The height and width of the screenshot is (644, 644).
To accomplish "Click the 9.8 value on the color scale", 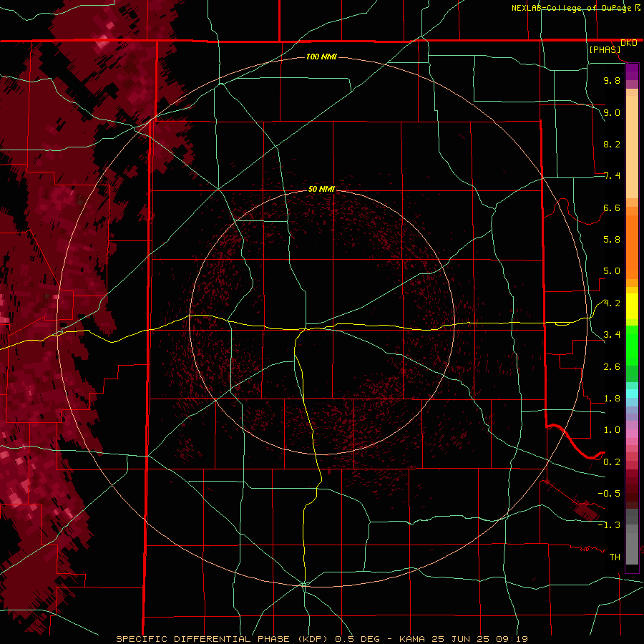I will pos(612,80).
